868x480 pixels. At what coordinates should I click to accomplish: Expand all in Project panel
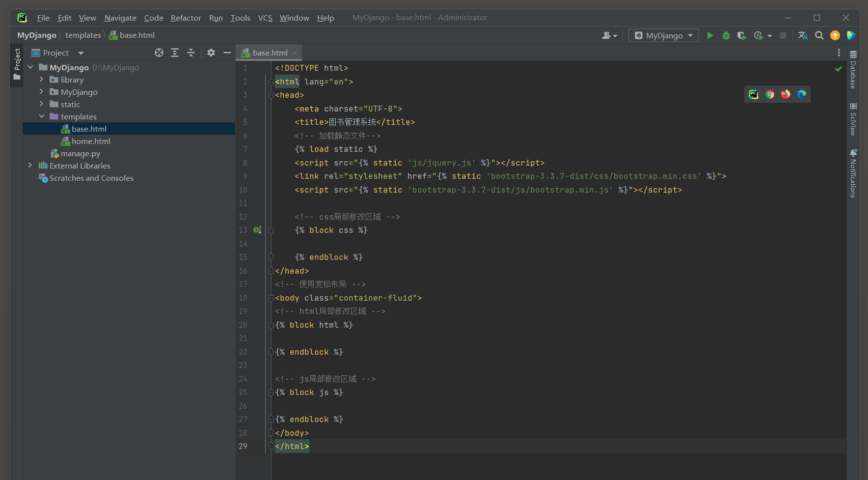[x=175, y=53]
